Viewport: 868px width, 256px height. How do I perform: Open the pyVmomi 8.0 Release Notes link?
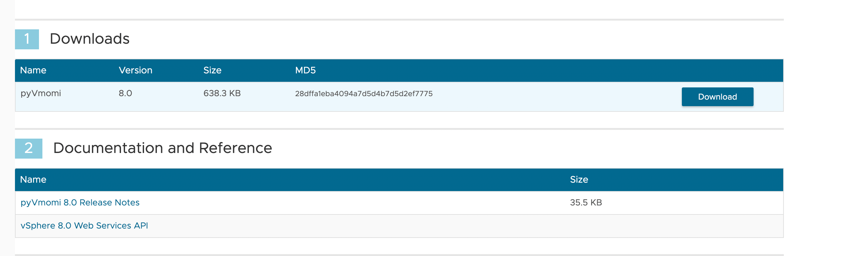(80, 202)
